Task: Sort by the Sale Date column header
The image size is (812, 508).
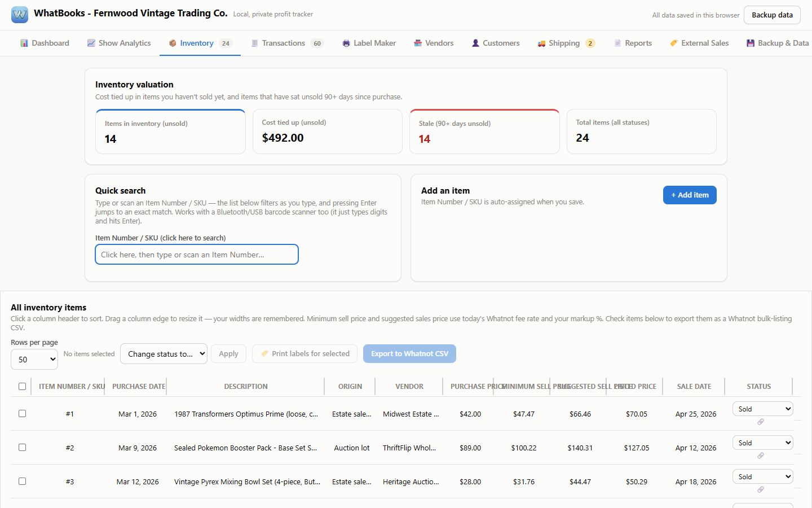Action: point(694,387)
